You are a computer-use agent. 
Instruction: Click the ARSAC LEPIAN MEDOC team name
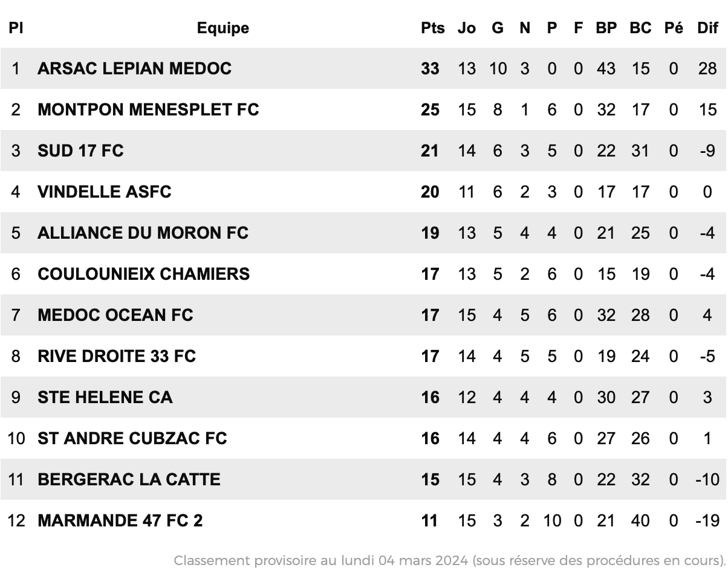tap(134, 68)
